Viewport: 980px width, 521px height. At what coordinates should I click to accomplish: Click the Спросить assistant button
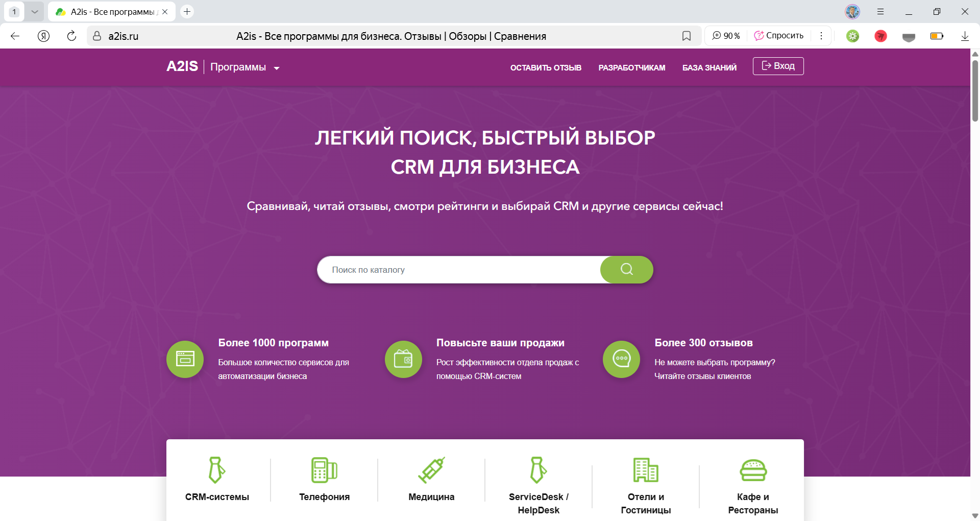point(779,36)
